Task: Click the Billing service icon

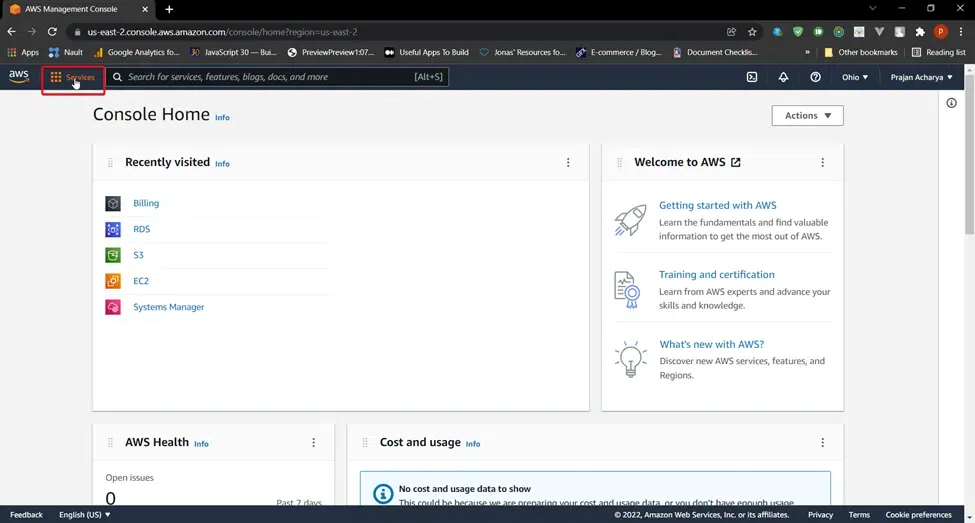Action: click(x=113, y=203)
